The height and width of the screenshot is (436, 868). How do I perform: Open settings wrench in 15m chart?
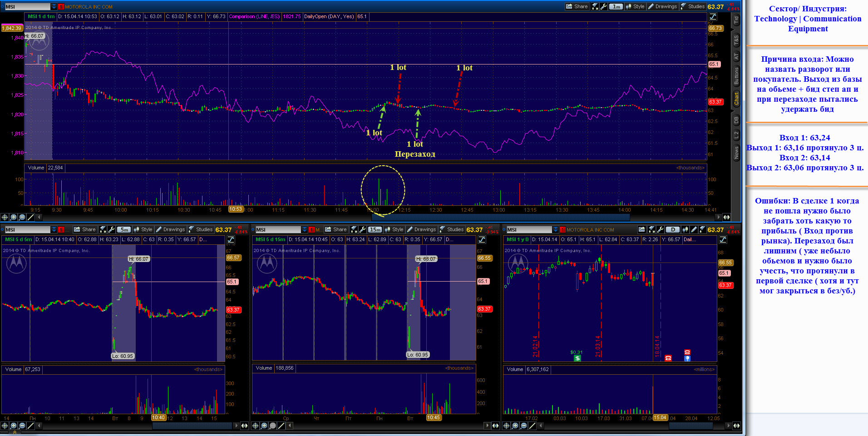(x=362, y=229)
